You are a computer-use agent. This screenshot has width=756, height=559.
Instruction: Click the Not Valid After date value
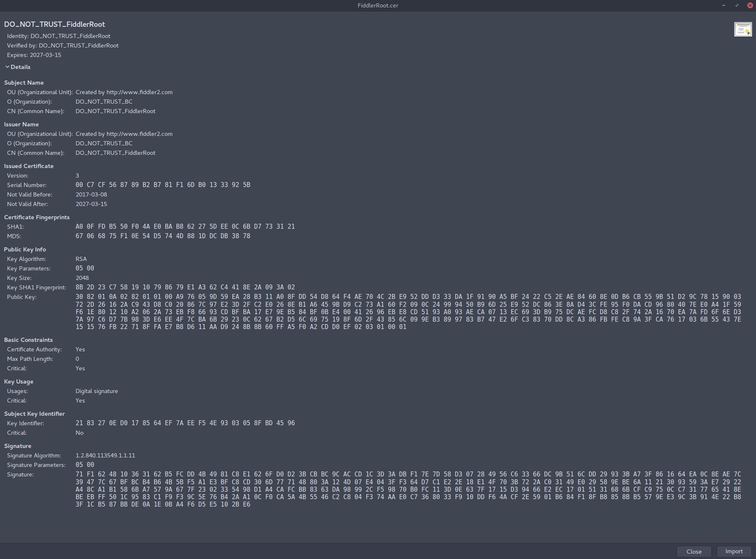tap(91, 204)
